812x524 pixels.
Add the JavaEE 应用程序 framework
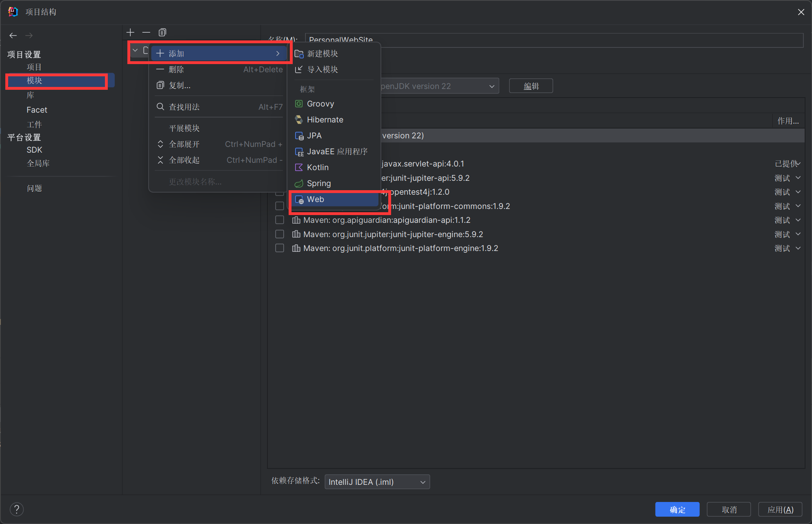click(334, 151)
